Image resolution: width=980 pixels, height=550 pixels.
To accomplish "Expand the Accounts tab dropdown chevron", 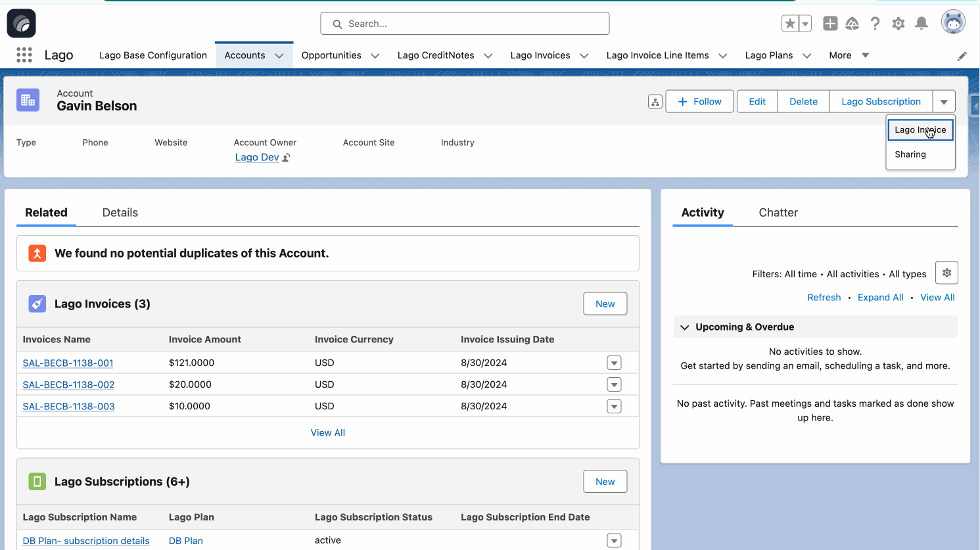I will (x=279, y=56).
